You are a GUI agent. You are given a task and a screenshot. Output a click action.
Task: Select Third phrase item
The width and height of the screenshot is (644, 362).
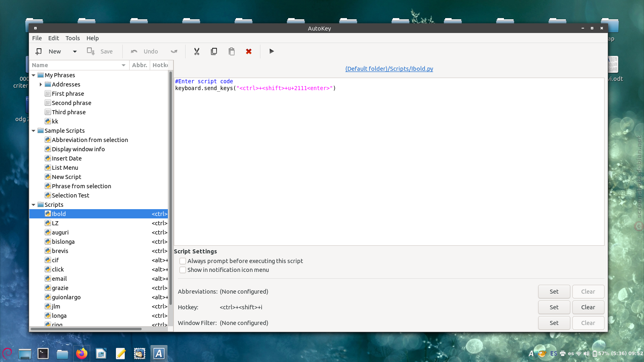point(69,112)
